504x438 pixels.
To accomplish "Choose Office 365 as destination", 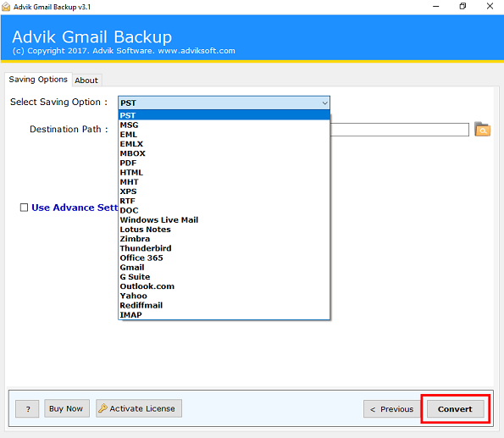I will pyautogui.click(x=224, y=258).
